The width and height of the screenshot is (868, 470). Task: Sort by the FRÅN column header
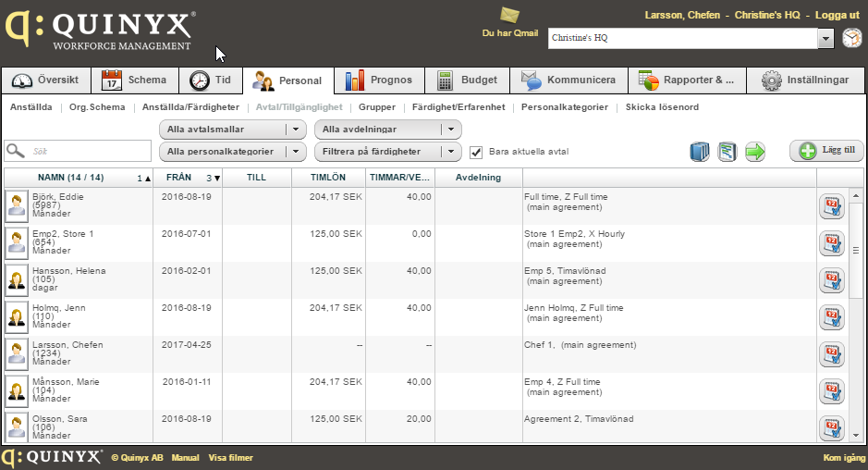click(188, 178)
